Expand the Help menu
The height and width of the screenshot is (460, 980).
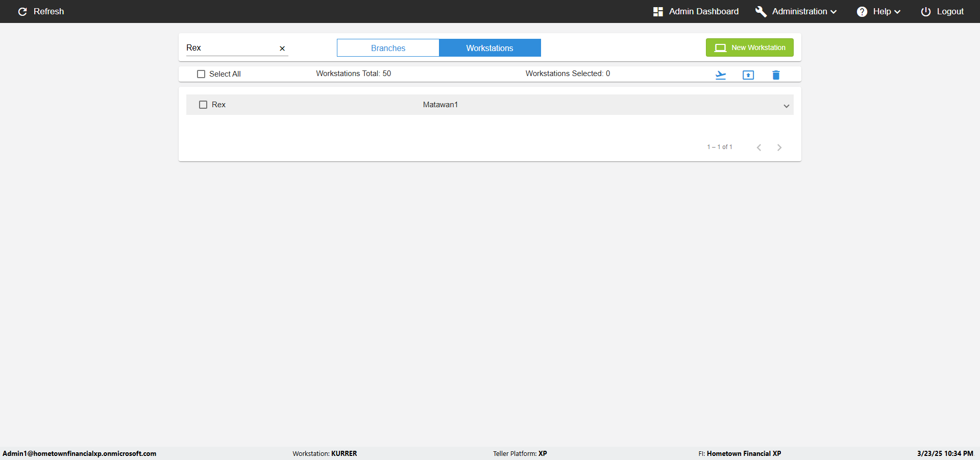[878, 11]
